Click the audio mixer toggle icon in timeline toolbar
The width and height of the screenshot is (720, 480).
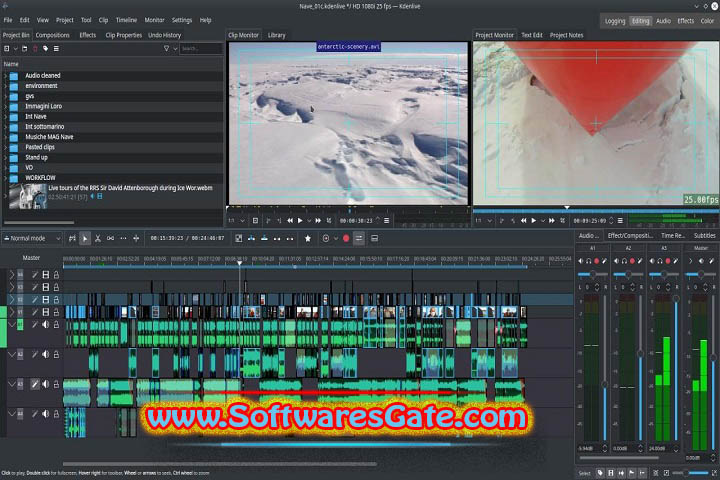point(359,238)
